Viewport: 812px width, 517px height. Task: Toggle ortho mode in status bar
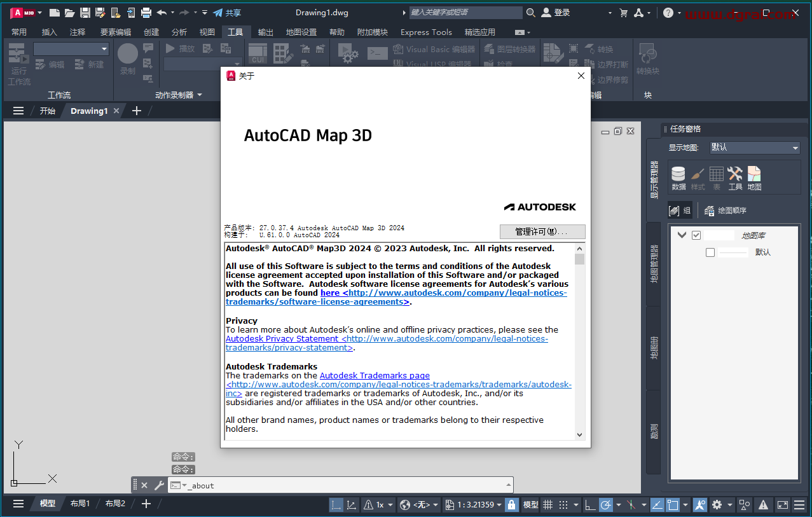[x=590, y=505]
